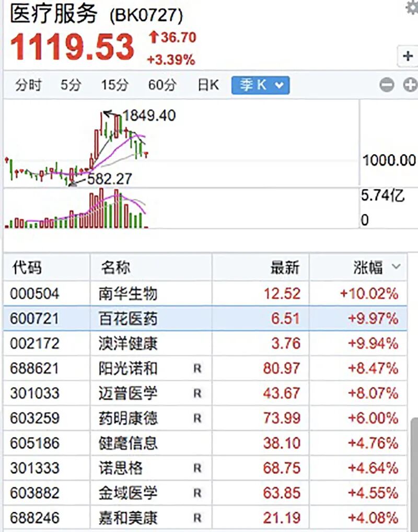Click R marker beside 金域医学
The width and height of the screenshot is (418, 532).
pyautogui.click(x=198, y=493)
